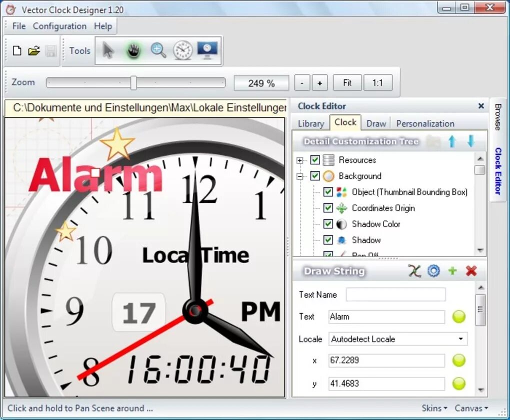Click the red X delete icon
510x420 pixels.
pyautogui.click(x=471, y=271)
